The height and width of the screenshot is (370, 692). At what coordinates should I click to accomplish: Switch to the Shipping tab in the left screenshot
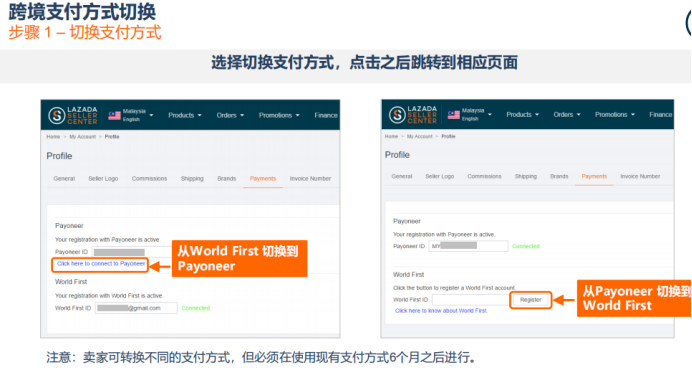coord(192,178)
